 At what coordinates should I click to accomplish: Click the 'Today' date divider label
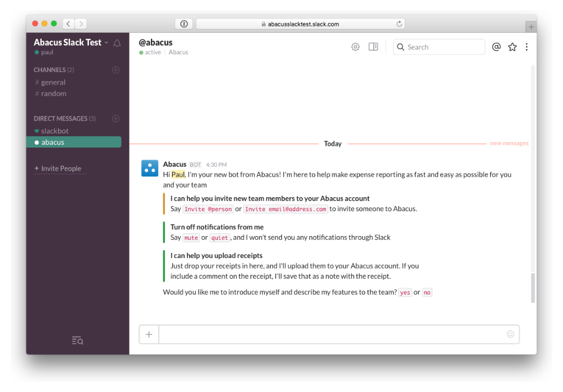pyautogui.click(x=333, y=144)
